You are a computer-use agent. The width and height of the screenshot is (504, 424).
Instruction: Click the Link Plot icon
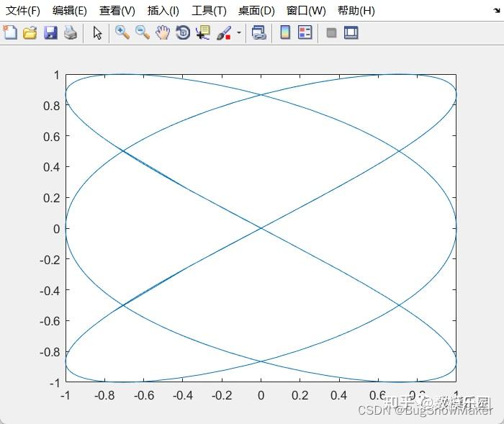click(258, 33)
